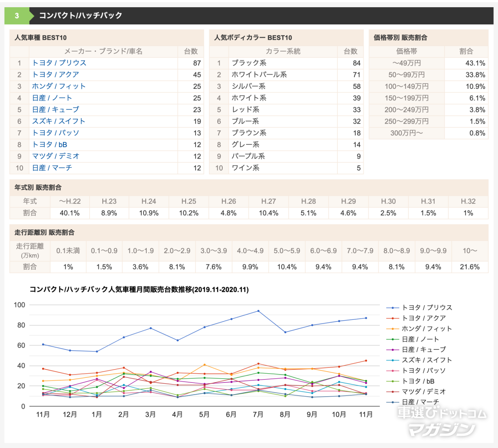Click the トヨタ / プリウス legend entry
This screenshot has width=498, height=448.
tap(419, 308)
